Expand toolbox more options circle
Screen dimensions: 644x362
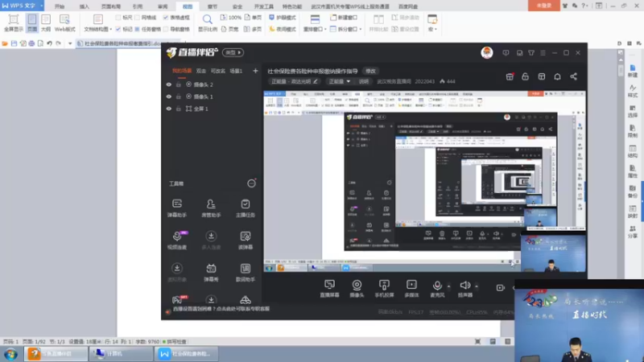click(251, 183)
